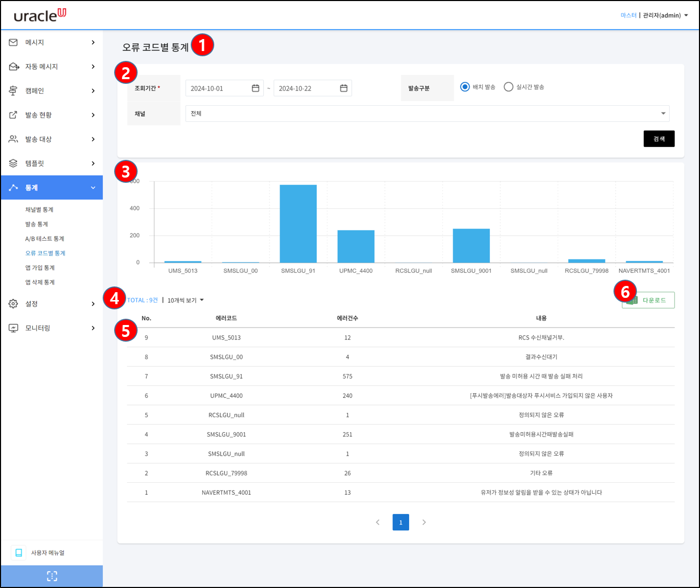Go to previous page arrow
700x588 pixels.
[x=378, y=522]
